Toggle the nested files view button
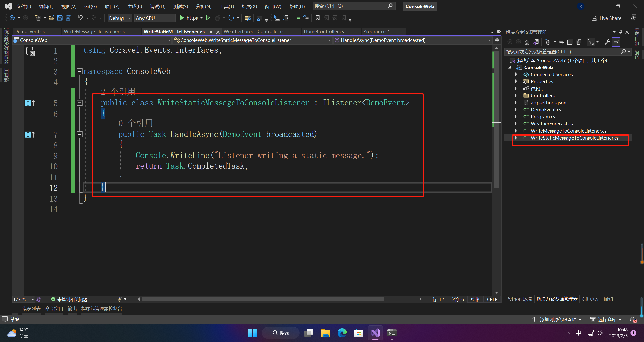Viewport: 644px width, 342px height. 591,42
